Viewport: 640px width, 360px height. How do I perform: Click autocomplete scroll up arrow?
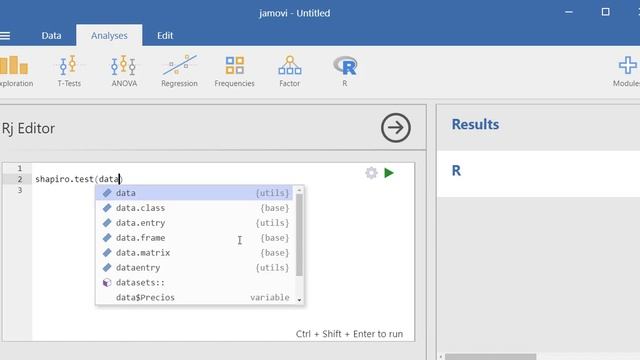click(x=299, y=190)
